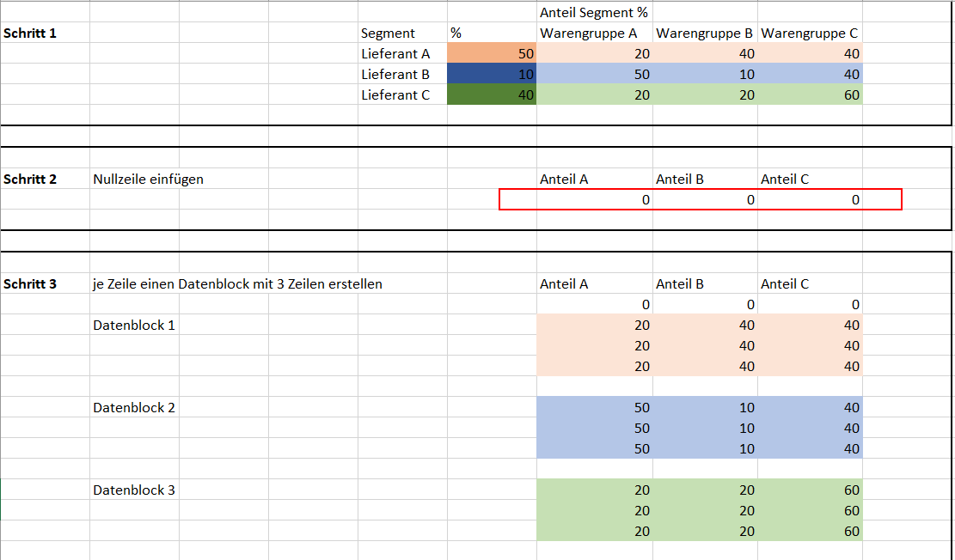Select 'Anteil C' header in Schritt 2
Viewport: 955px width, 560px height.
(810, 179)
